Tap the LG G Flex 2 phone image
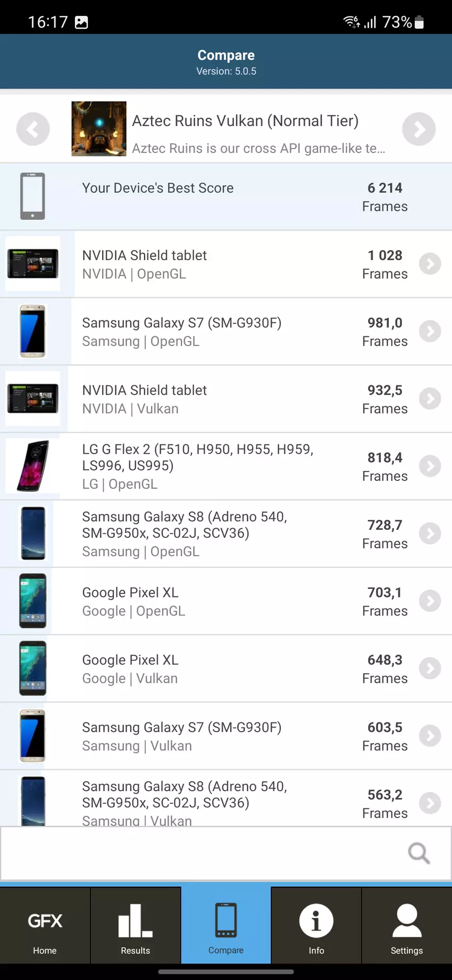This screenshot has width=452, height=980. coord(33,466)
